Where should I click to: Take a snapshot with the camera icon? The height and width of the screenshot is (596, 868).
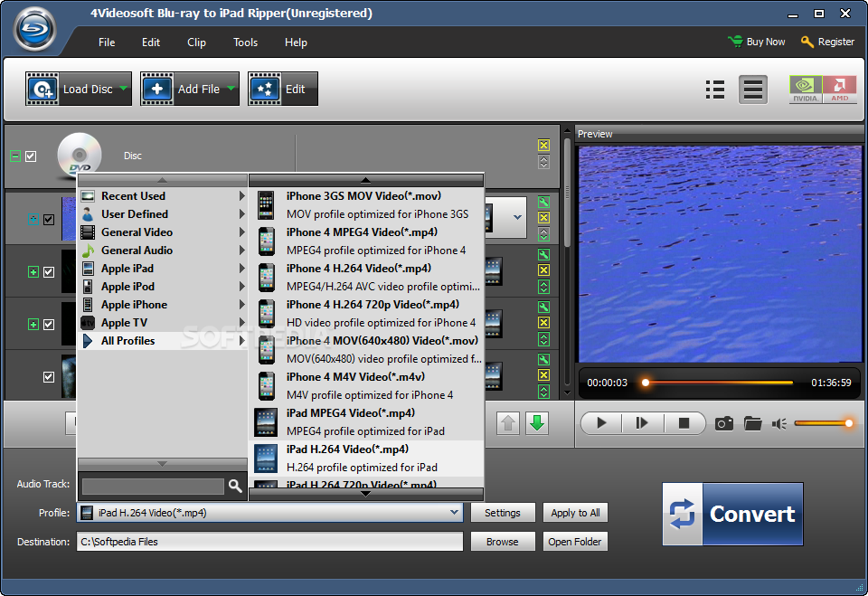tap(723, 424)
